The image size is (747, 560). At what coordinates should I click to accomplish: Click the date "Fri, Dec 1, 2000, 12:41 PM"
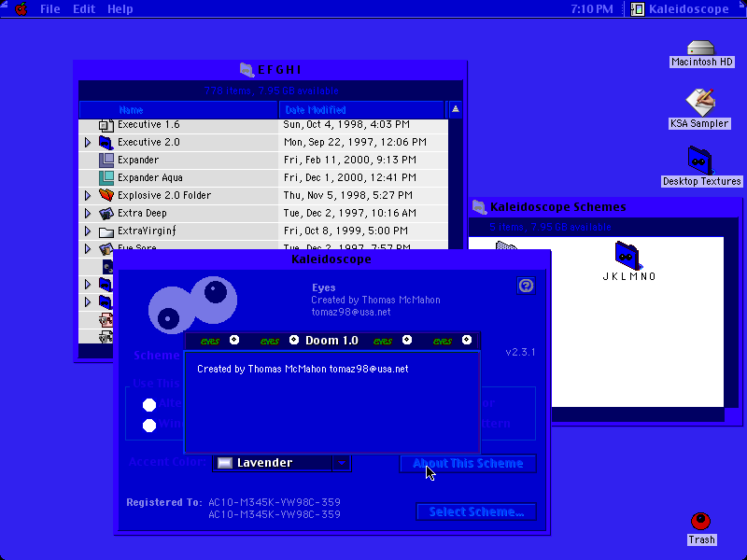(x=349, y=177)
